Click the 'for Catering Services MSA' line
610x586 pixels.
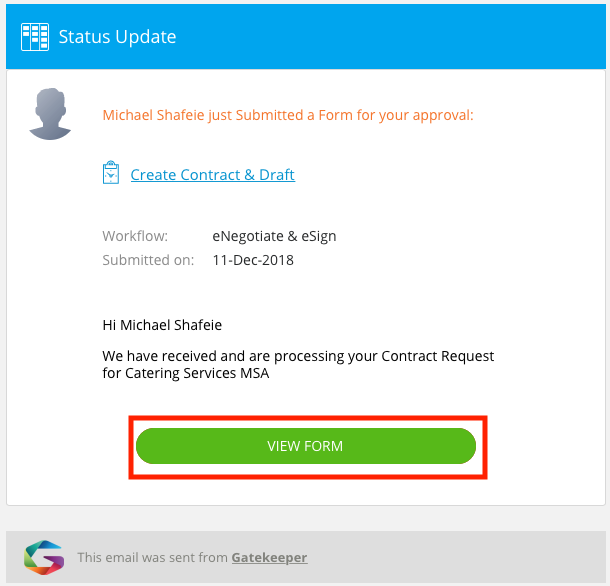click(x=186, y=373)
